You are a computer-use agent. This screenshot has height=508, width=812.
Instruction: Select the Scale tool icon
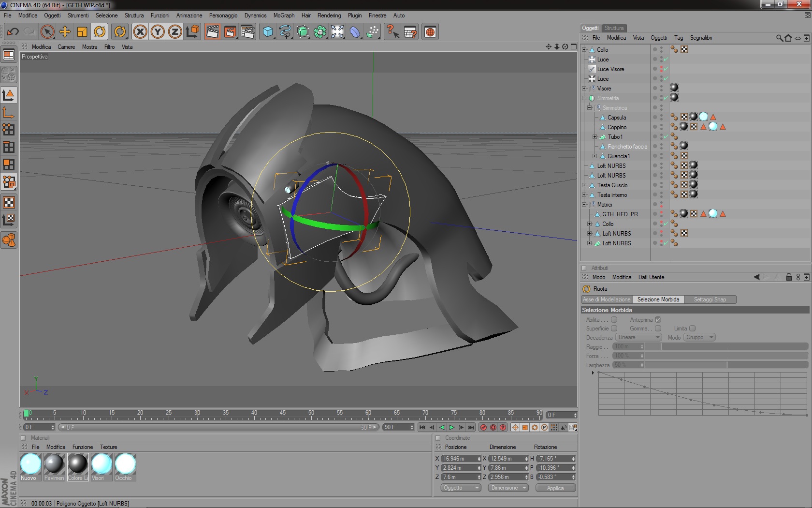click(x=82, y=32)
